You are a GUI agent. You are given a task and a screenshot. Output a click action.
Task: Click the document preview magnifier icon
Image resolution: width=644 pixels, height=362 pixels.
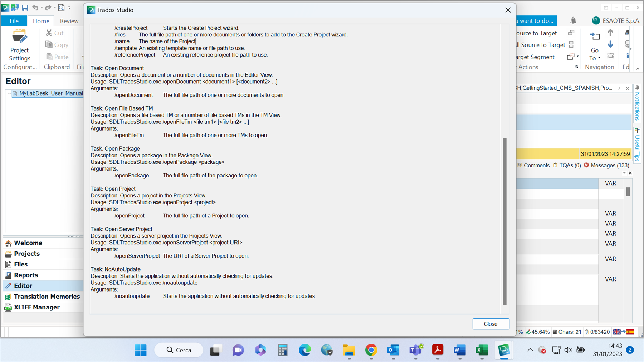click(61, 8)
